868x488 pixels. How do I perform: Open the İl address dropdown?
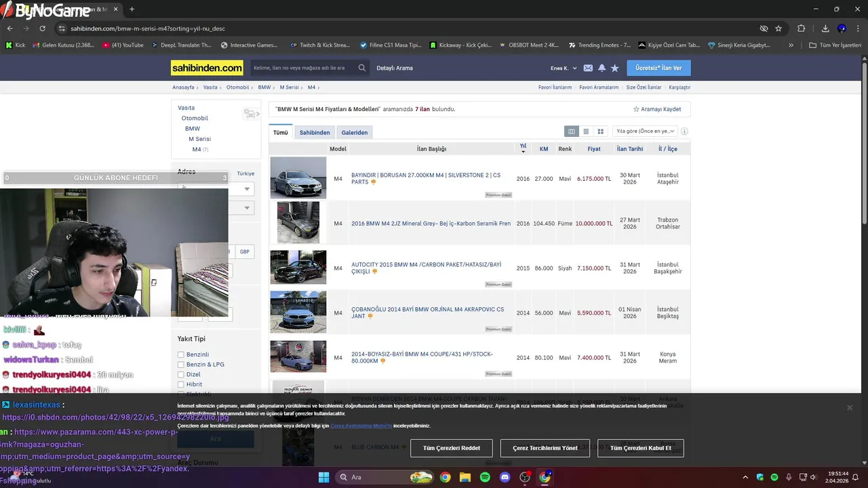click(x=216, y=189)
